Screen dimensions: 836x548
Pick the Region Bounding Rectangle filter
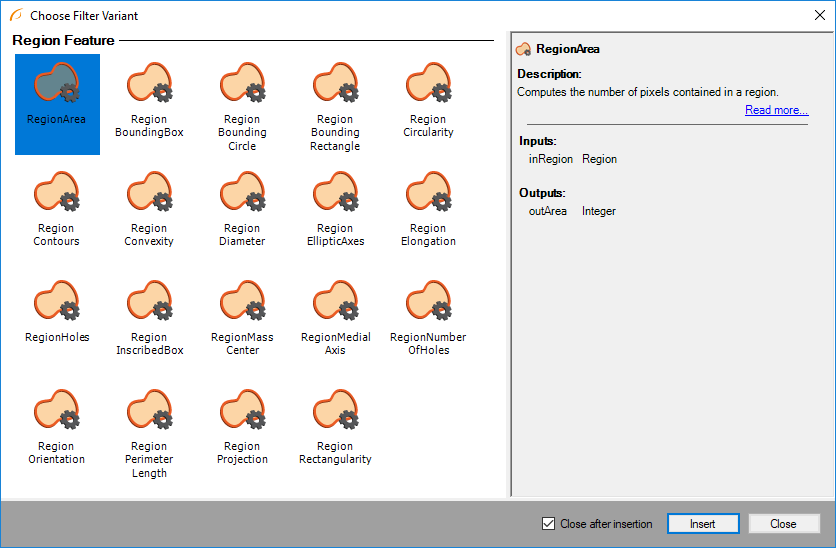pos(335,83)
